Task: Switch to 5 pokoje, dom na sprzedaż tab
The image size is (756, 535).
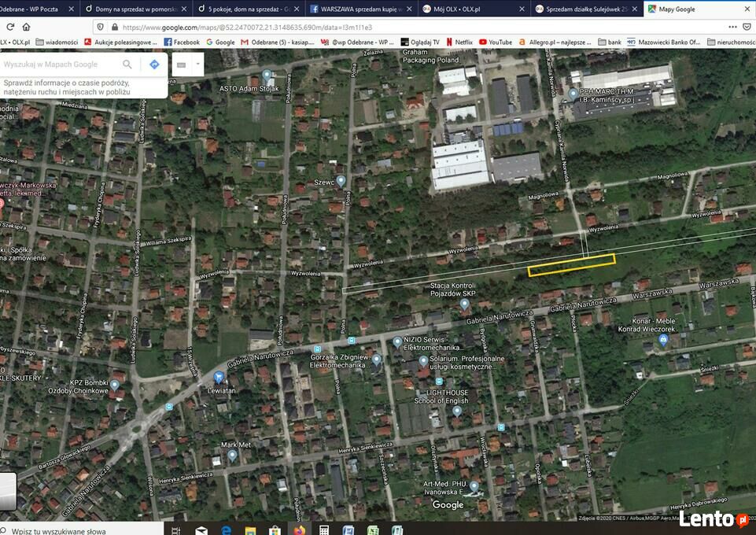Action: click(x=248, y=9)
